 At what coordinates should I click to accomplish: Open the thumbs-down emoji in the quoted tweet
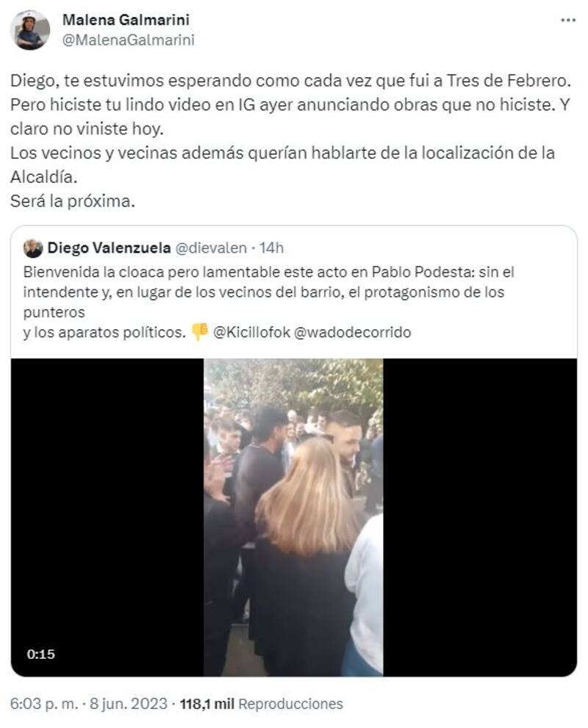tap(200, 332)
